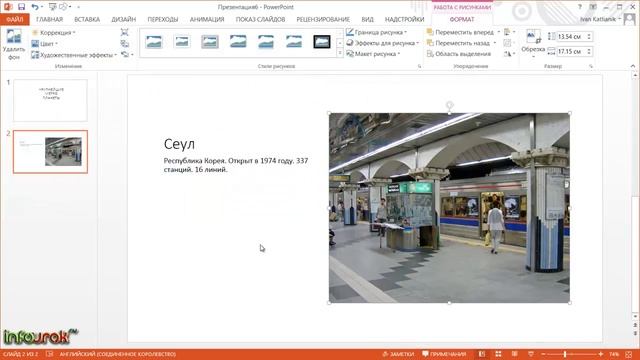Open Художественные эффекты dropdown
Image resolution: width=640 pixels, height=360 pixels.
click(x=74, y=55)
